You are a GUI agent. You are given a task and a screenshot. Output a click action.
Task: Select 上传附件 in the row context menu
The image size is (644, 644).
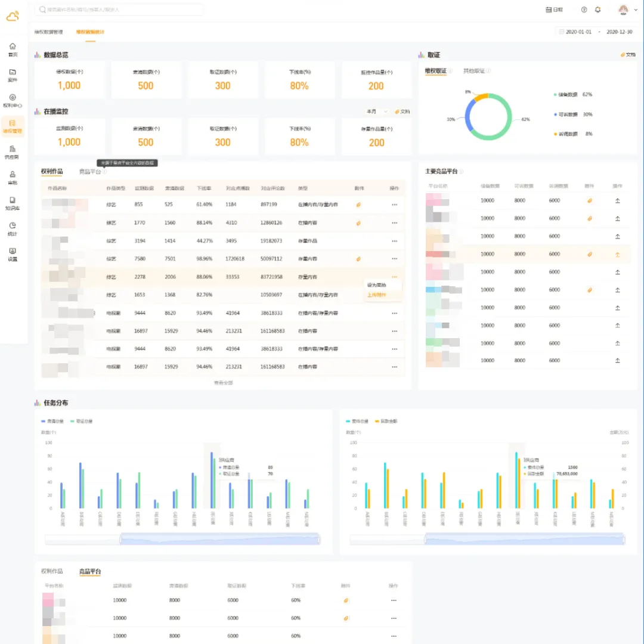click(x=376, y=295)
